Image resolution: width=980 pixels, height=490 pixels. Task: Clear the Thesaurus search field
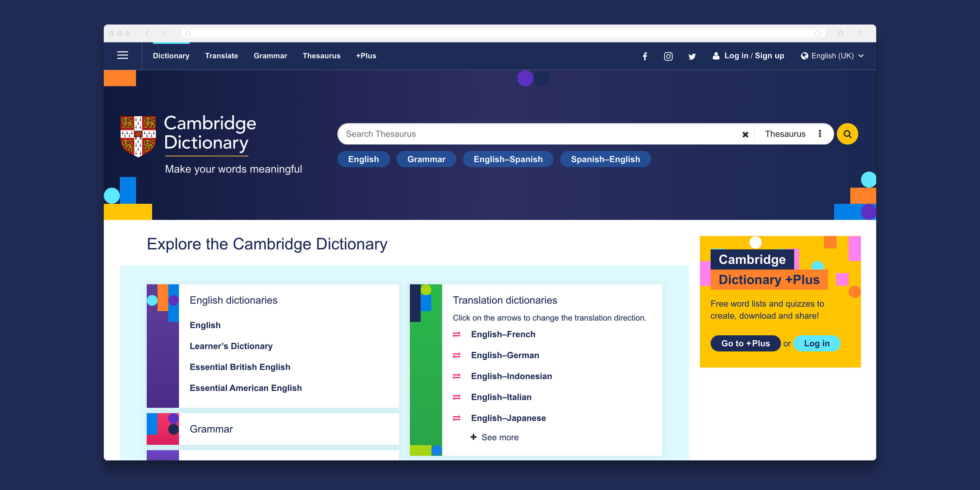(745, 134)
